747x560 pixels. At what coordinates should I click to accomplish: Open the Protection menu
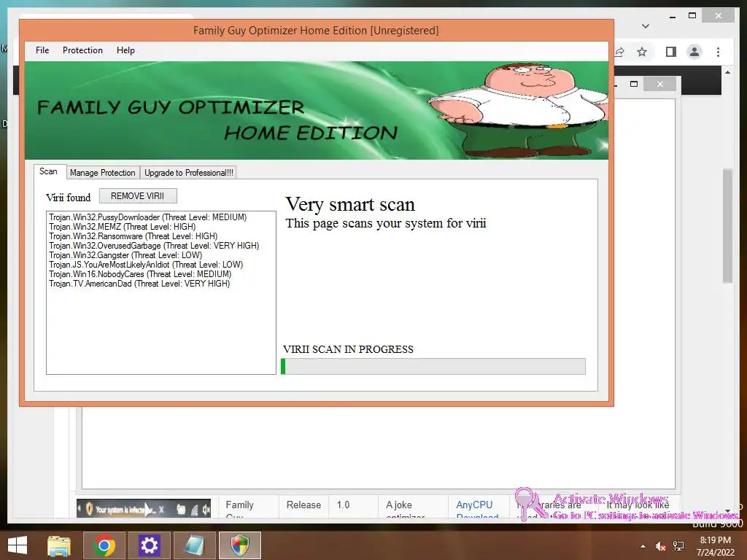(x=82, y=50)
